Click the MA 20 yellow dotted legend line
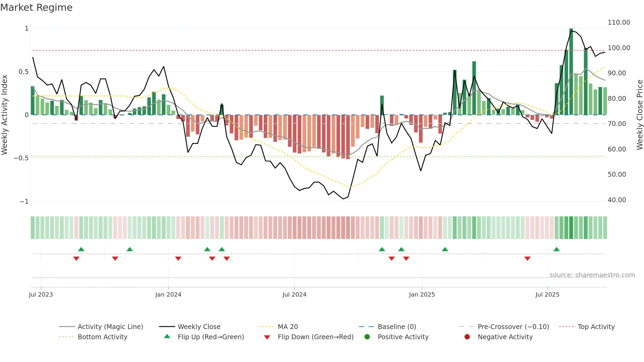Screen dimensions: 644x362 [266, 327]
